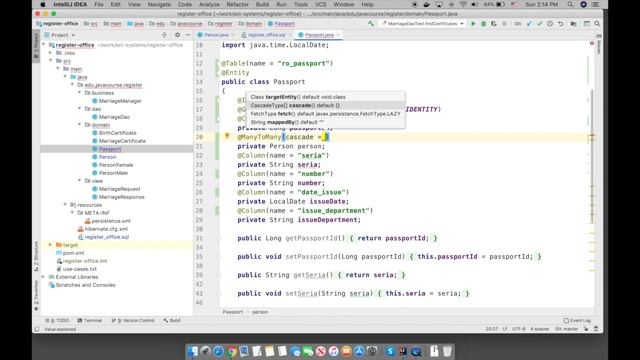The image size is (640, 360).
Task: Click the red error indicator atop editor
Action: point(592,43)
